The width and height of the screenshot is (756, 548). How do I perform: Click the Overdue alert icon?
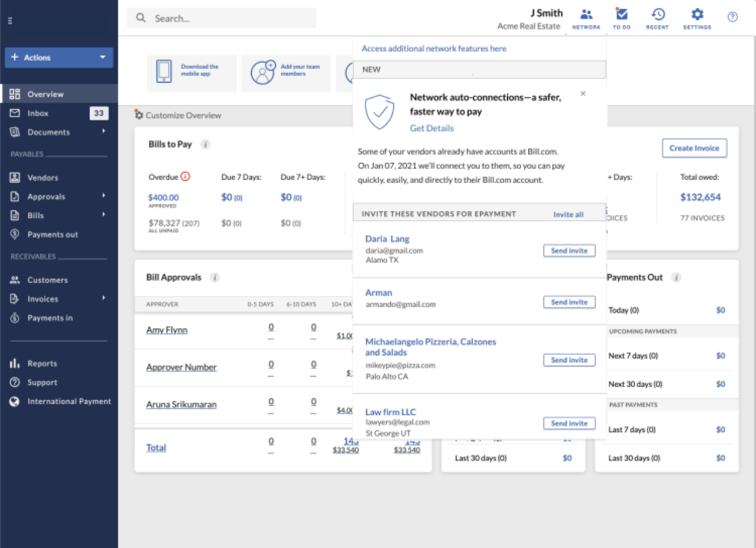(186, 177)
